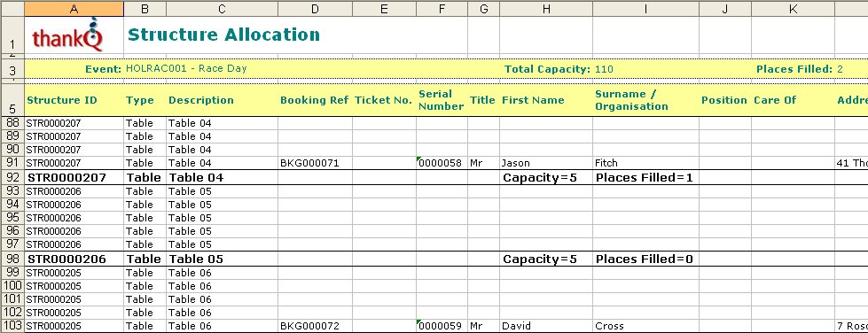
Task: Click the Serial Number column heading
Action: point(442,100)
